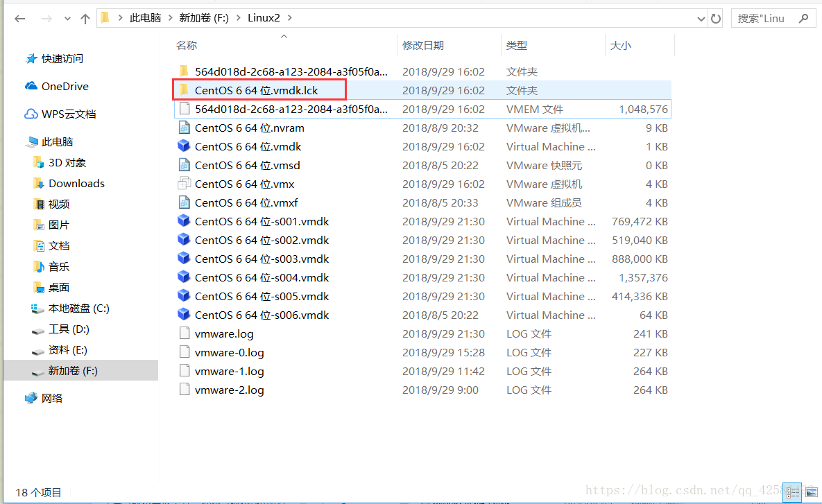Screen dimensions: 822x504
Task: Click the 2018/9/29 9:00 date cell
Action: coord(440,390)
